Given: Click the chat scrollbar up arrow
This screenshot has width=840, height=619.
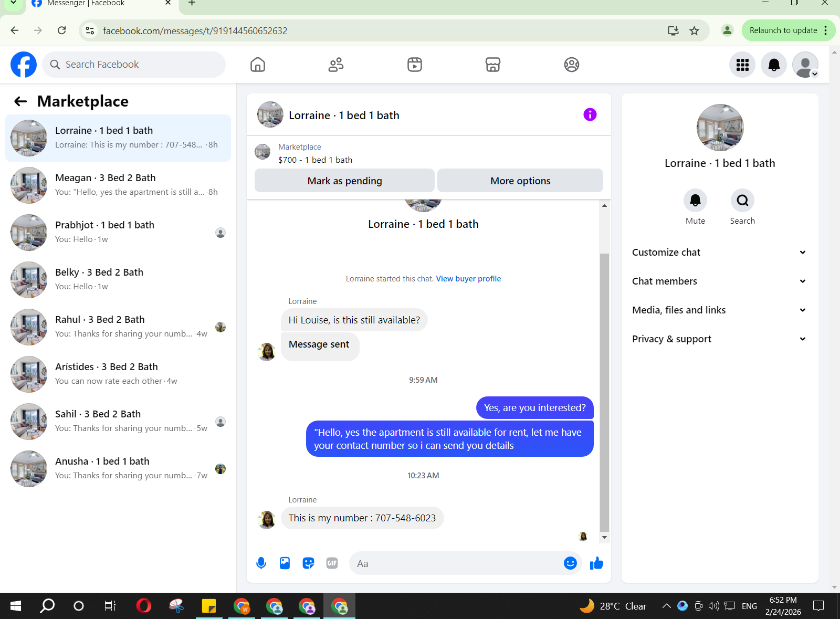Looking at the screenshot, I should click(604, 205).
